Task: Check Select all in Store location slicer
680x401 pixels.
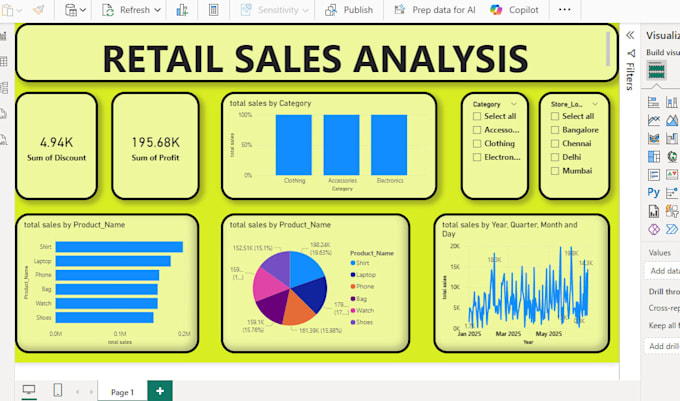Action: [555, 116]
